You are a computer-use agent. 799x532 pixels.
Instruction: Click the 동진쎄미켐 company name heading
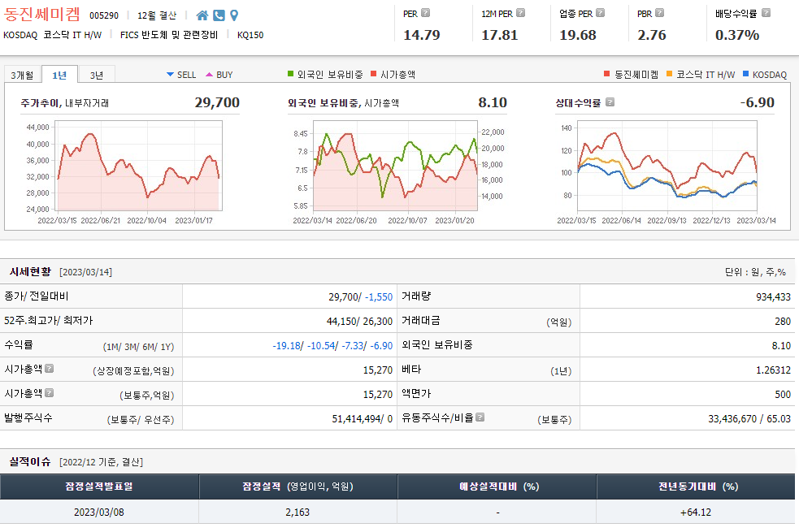pos(41,14)
